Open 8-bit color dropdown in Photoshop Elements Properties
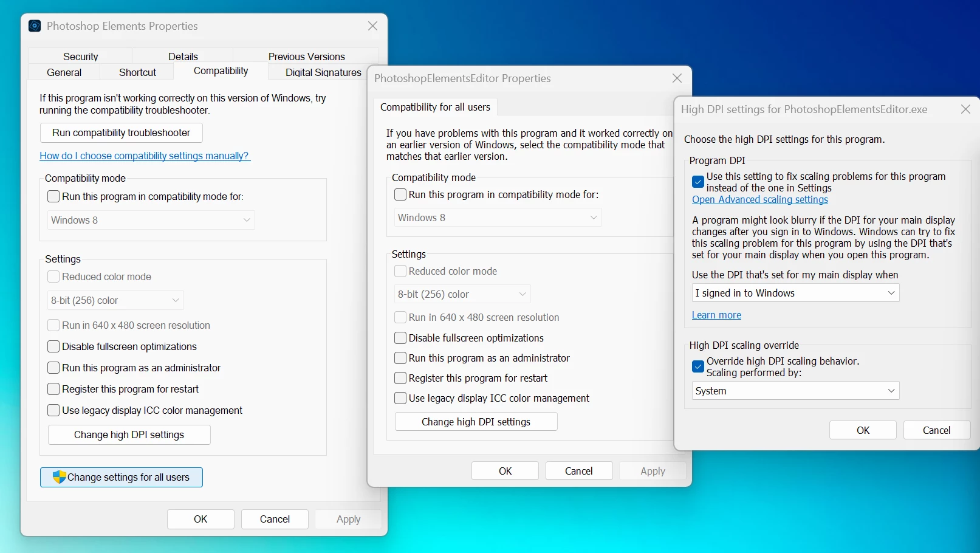Screen dimensions: 980x553 tap(115, 300)
